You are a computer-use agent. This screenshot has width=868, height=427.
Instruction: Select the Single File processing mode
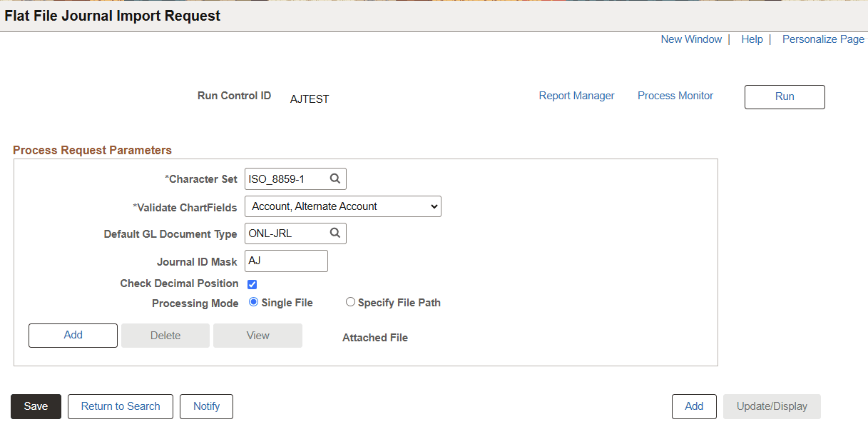pos(253,302)
